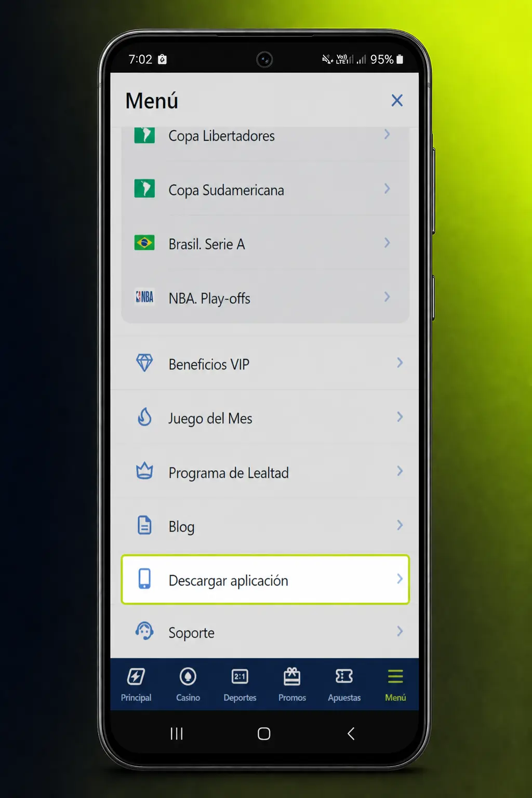Open the Juego del Mes label

[x=210, y=419]
